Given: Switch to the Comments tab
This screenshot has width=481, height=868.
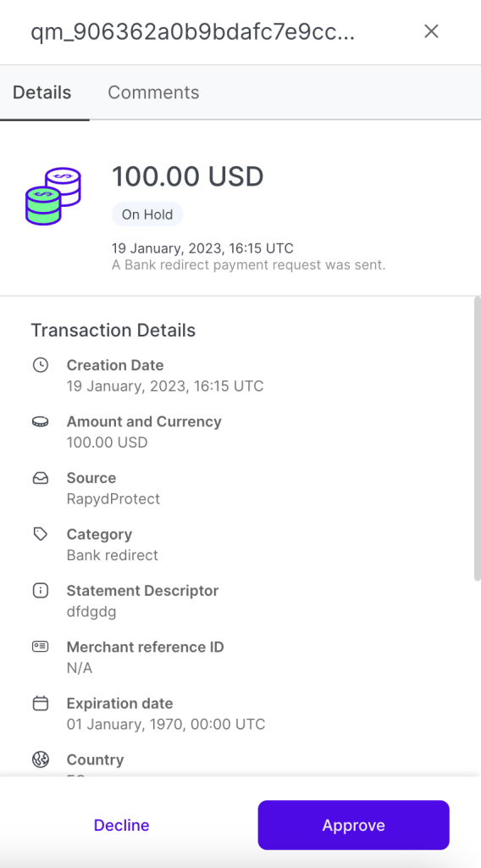Looking at the screenshot, I should tap(153, 92).
